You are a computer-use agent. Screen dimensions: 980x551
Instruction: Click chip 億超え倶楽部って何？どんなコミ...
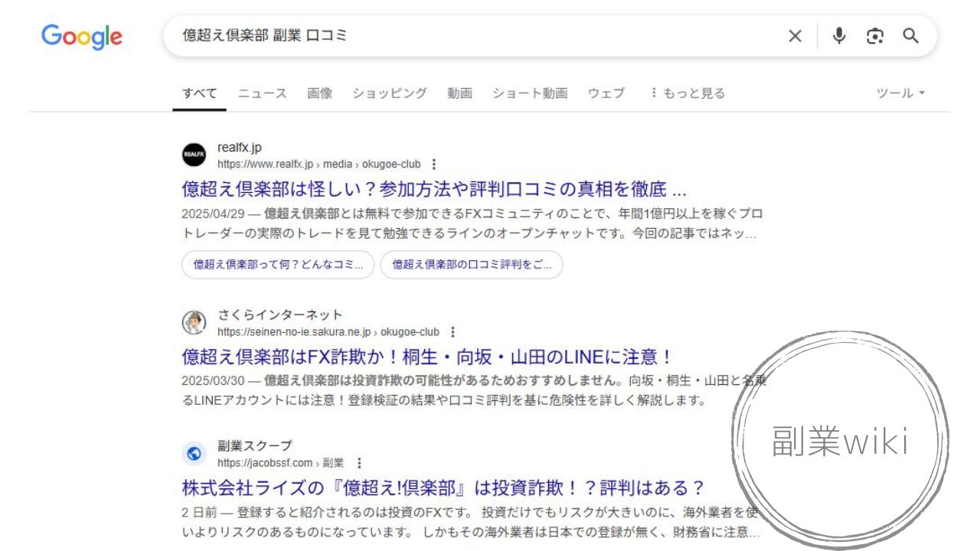(x=278, y=264)
